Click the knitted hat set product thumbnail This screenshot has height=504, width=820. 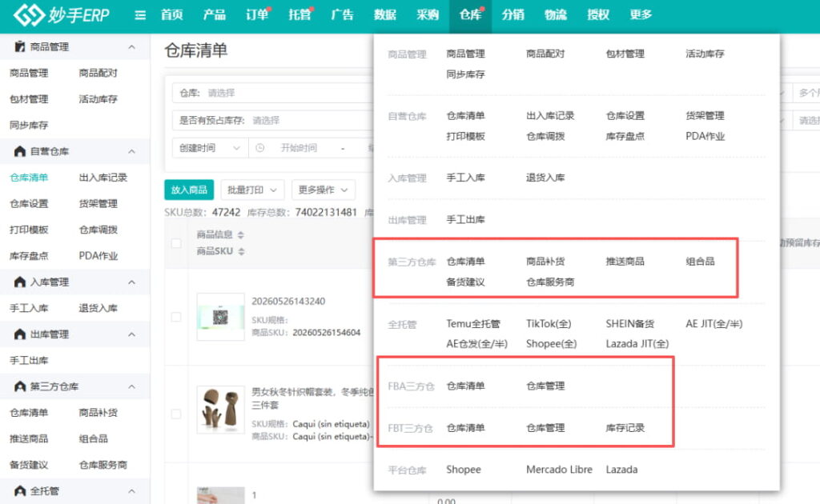click(x=220, y=410)
